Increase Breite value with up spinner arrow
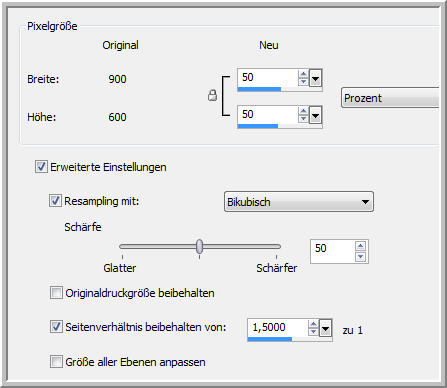Viewport: 447px width, 388px height. [x=303, y=74]
